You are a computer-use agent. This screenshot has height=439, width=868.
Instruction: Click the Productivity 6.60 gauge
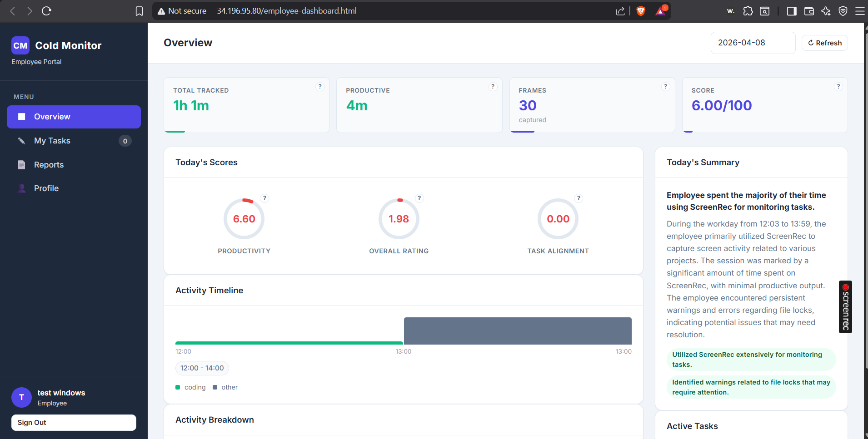pyautogui.click(x=244, y=219)
